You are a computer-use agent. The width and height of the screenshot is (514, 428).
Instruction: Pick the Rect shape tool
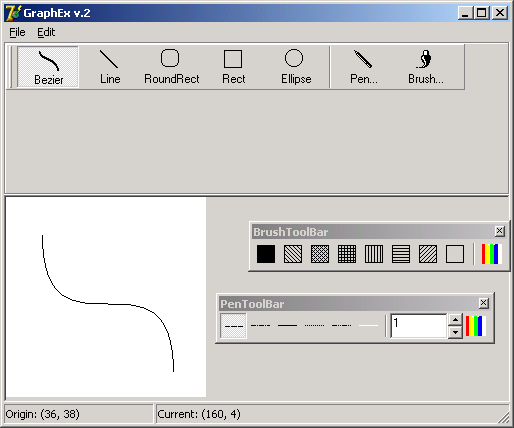(x=233, y=67)
